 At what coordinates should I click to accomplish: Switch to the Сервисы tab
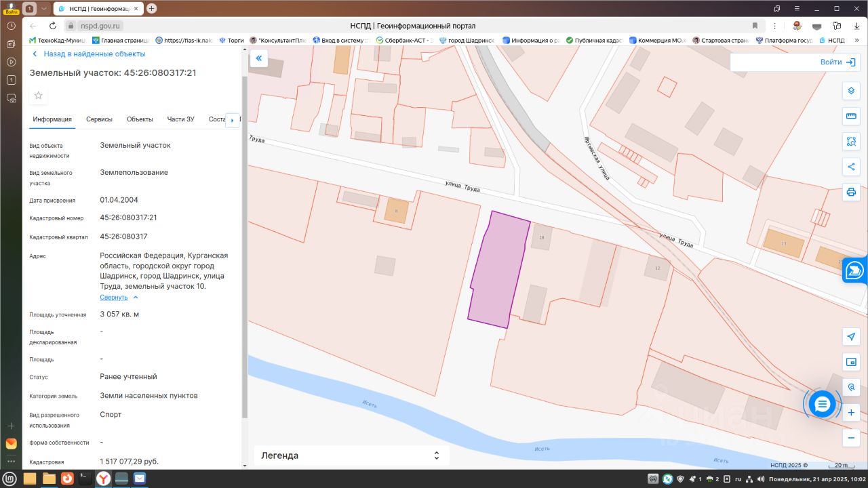(x=99, y=119)
